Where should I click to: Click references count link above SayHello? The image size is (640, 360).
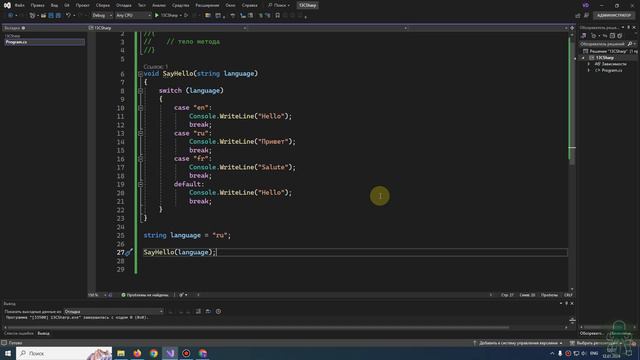click(156, 67)
